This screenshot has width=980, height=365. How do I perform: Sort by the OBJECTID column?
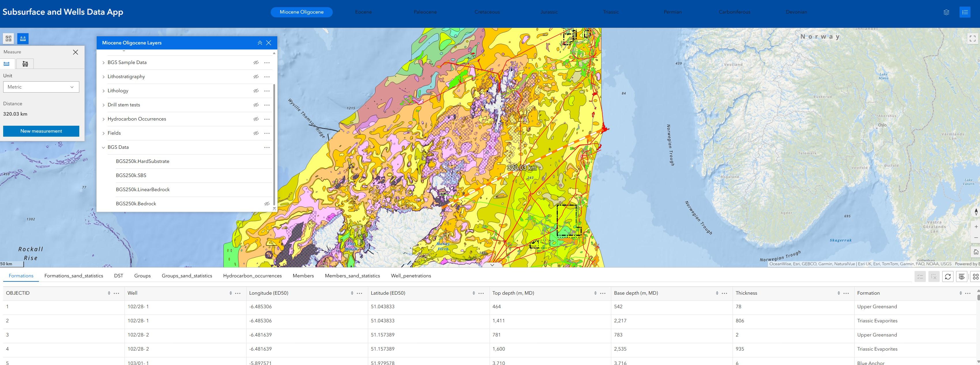pyautogui.click(x=109, y=293)
